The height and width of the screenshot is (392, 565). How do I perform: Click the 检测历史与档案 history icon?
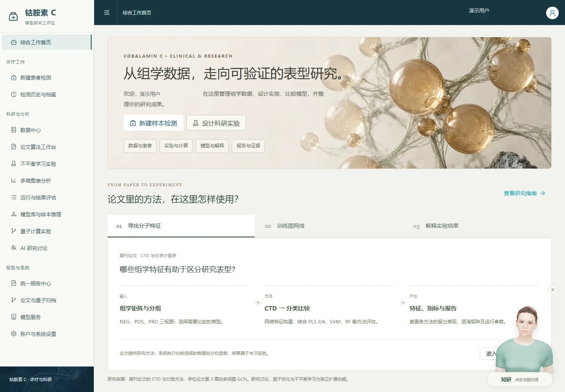(x=14, y=94)
